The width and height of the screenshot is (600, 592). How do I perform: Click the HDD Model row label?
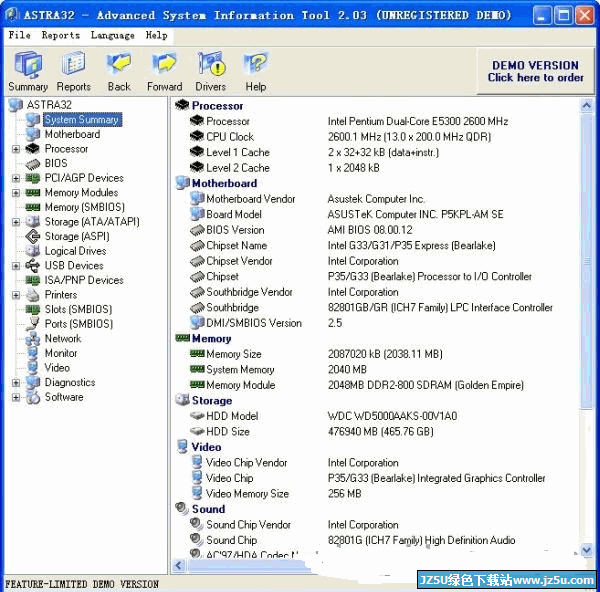232,416
